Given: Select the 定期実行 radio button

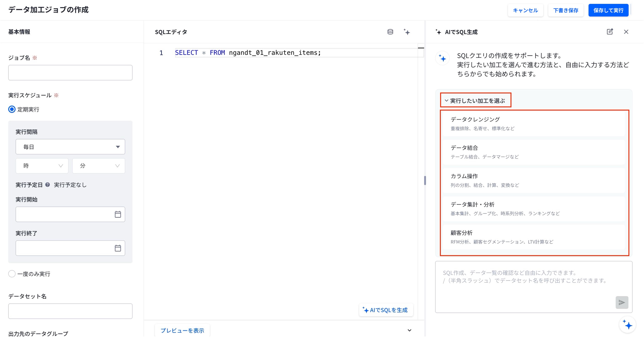Looking at the screenshot, I should coord(12,109).
